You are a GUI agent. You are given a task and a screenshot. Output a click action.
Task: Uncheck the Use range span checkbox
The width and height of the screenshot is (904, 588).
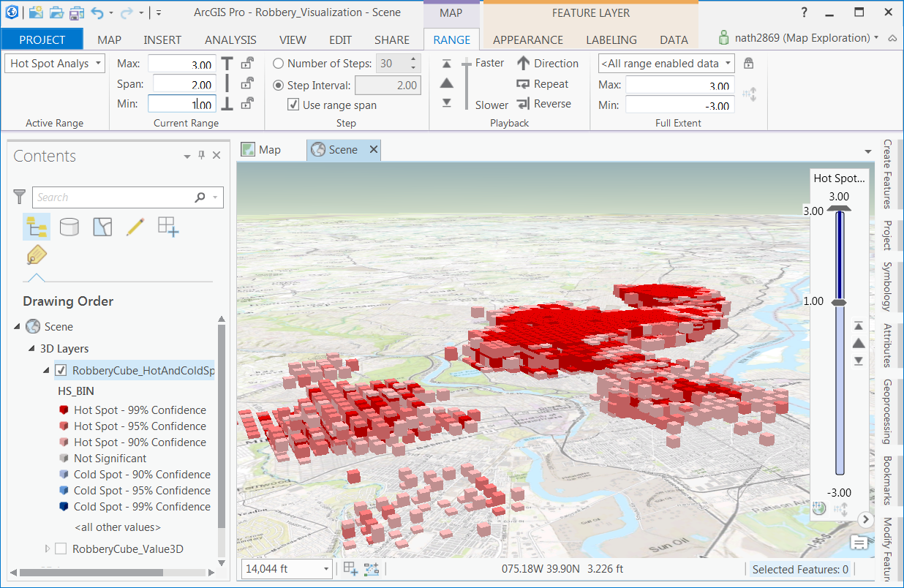[293, 105]
